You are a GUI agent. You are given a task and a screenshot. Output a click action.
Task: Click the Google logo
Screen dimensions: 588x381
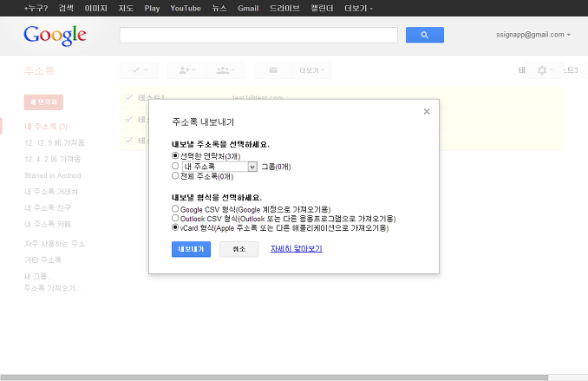click(x=55, y=36)
